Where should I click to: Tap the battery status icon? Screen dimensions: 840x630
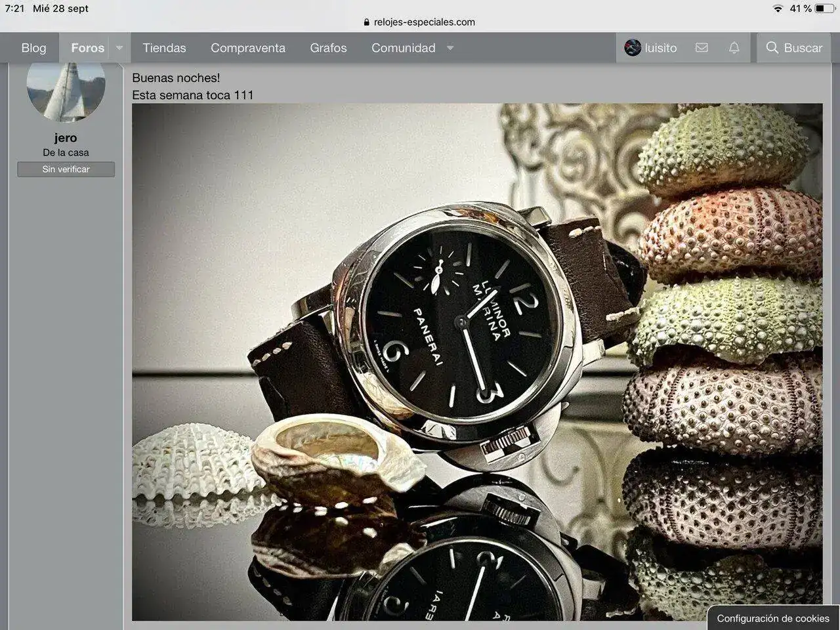825,9
